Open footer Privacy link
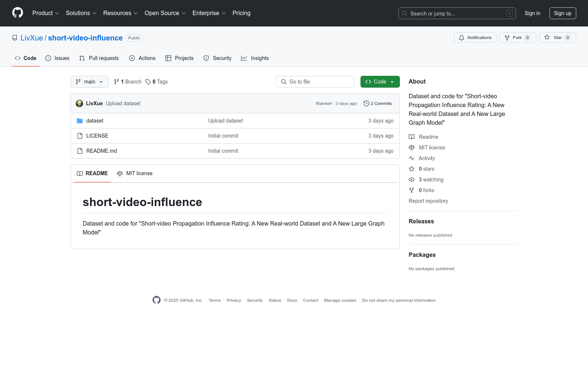 [234, 300]
